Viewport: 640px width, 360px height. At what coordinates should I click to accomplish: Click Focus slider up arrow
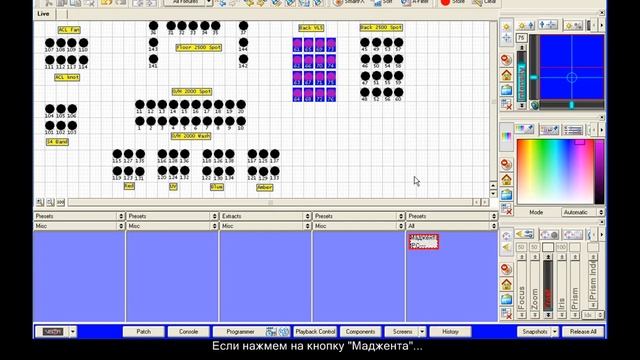tap(522, 257)
